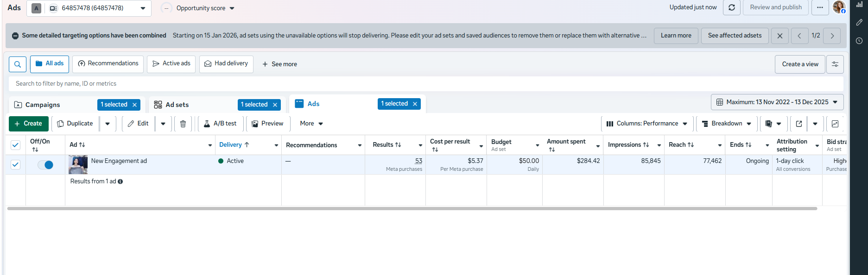Click See affected adsets button
Image resolution: width=868 pixels, height=275 pixels.
click(x=735, y=36)
